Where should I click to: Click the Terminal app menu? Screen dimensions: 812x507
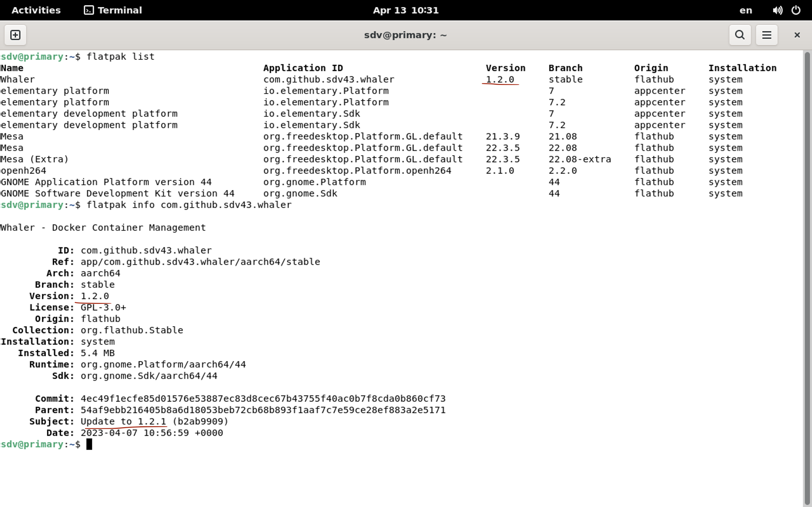(x=120, y=10)
